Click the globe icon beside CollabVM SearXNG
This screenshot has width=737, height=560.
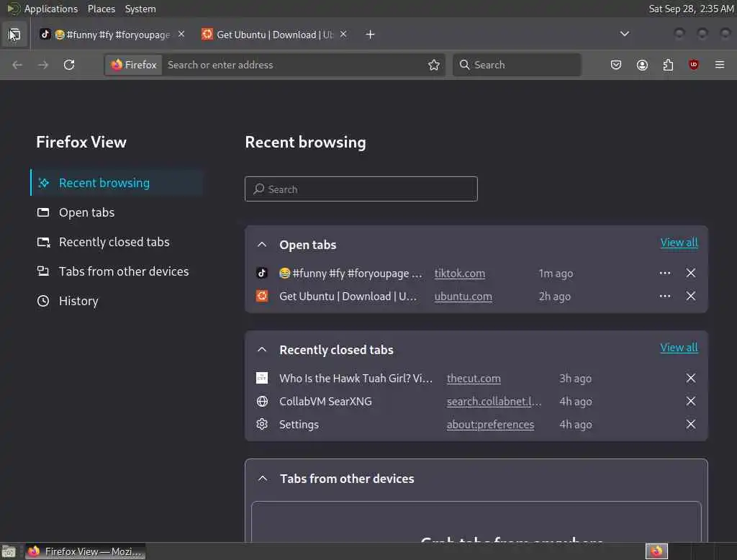[262, 402]
